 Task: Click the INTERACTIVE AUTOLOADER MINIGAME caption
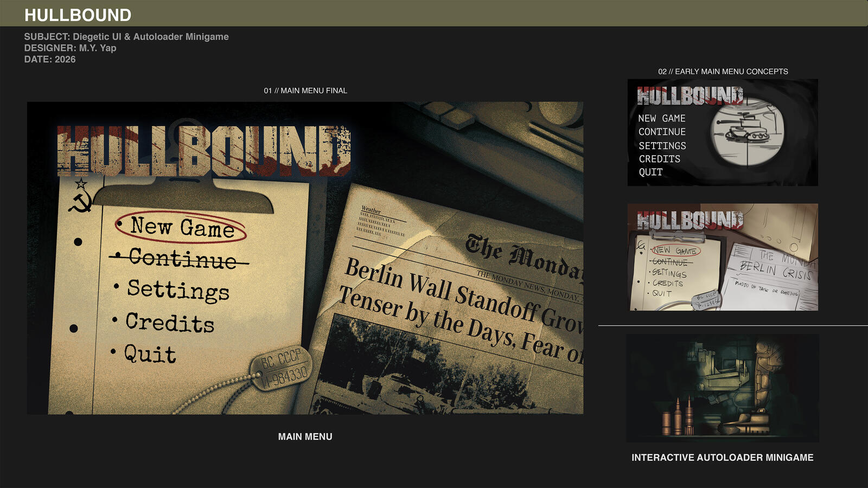(723, 458)
